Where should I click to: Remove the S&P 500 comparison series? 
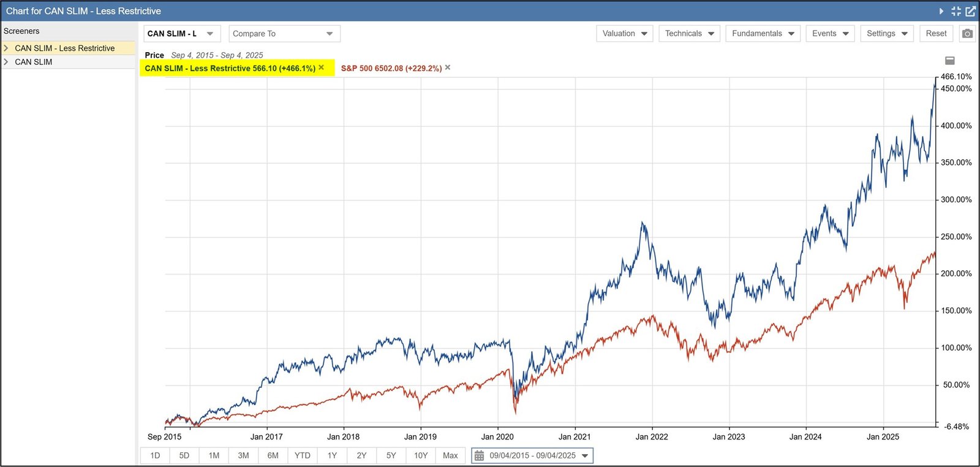tap(448, 67)
